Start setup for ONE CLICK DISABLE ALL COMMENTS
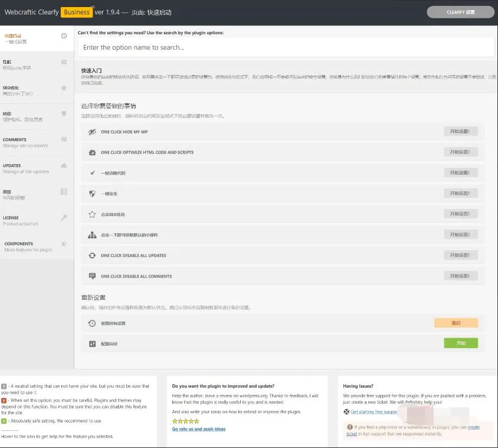 (460, 276)
